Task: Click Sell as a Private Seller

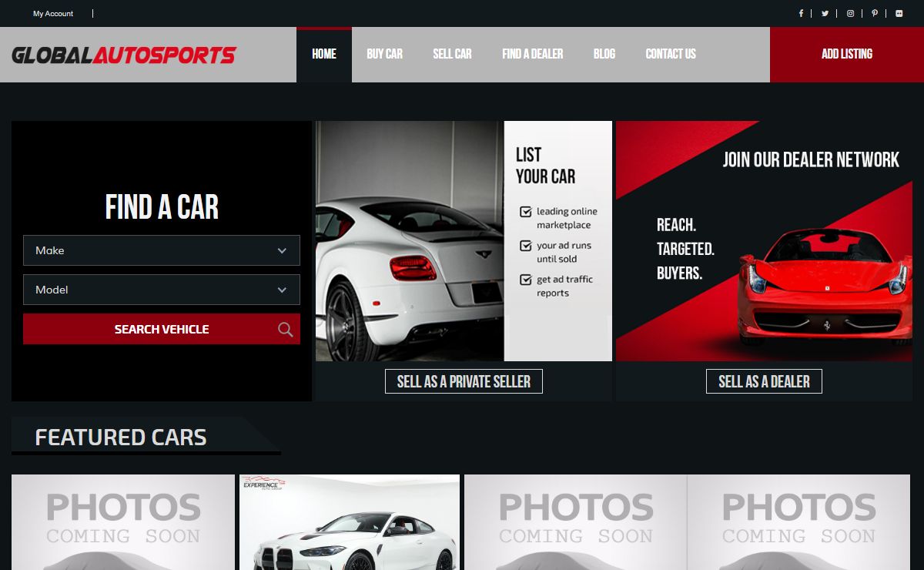Action: pos(464,381)
